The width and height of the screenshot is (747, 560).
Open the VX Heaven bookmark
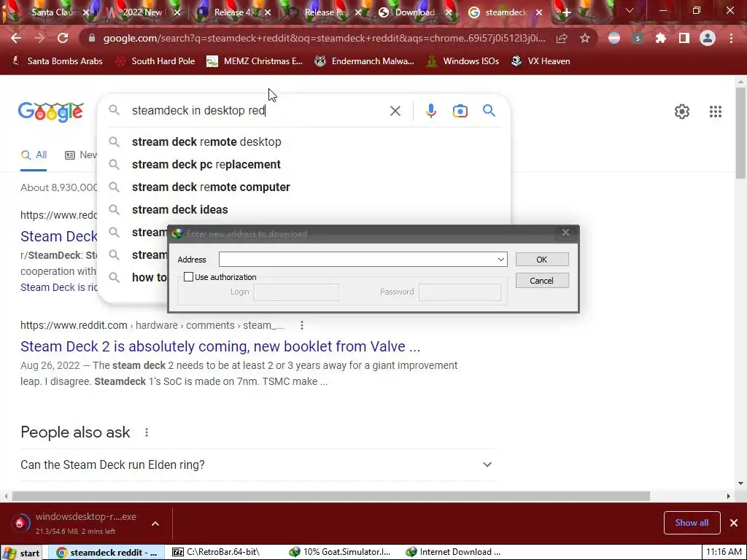pyautogui.click(x=541, y=61)
